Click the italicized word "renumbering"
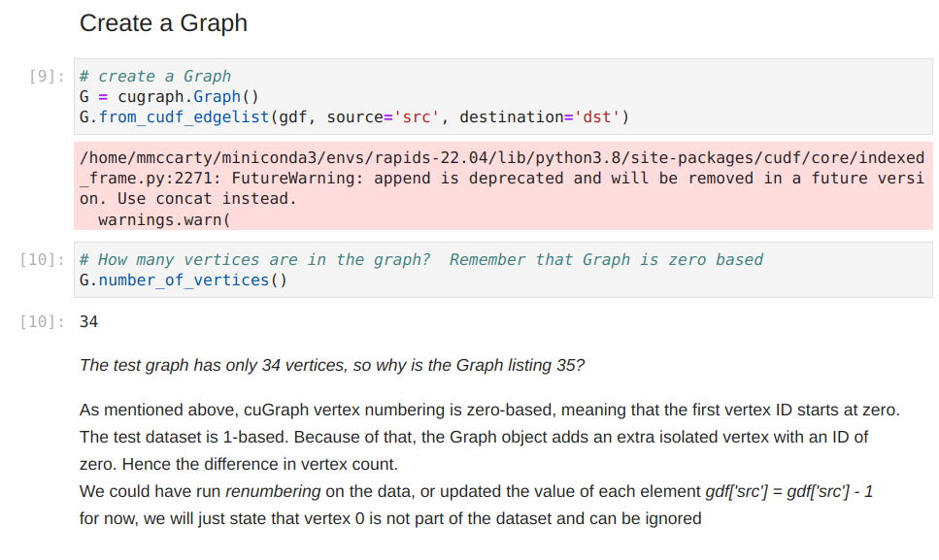The height and width of the screenshot is (560, 939). (x=274, y=491)
